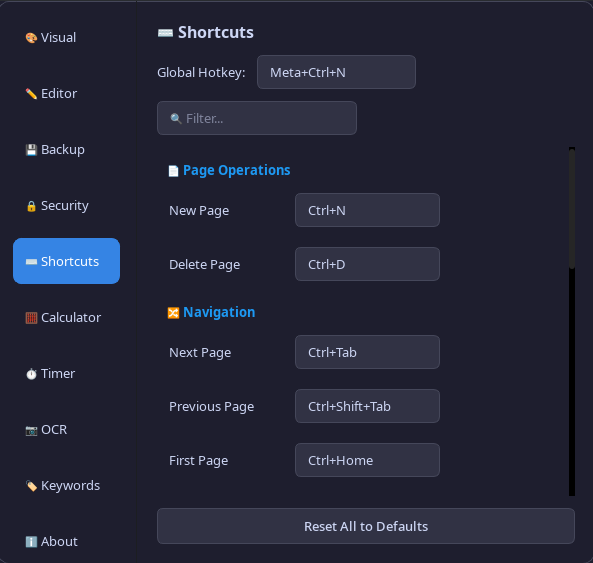Click the tag icon beside Keywords
The image size is (593, 563).
click(x=31, y=485)
